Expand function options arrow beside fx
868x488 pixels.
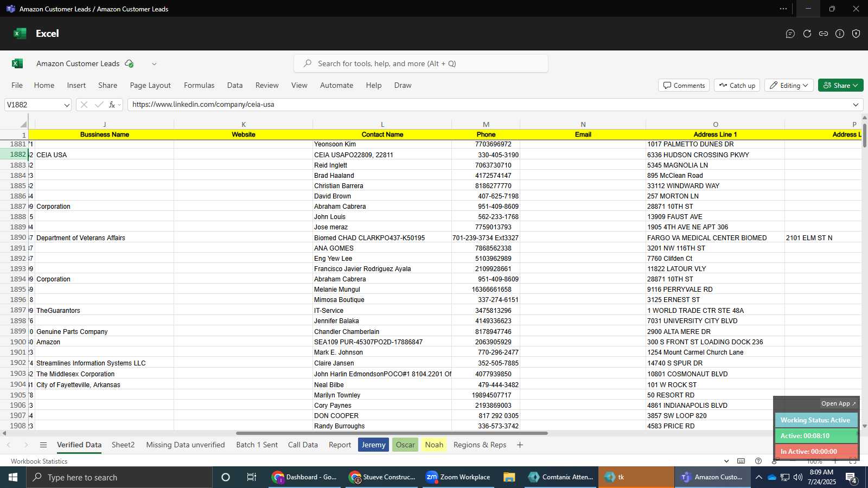[119, 105]
